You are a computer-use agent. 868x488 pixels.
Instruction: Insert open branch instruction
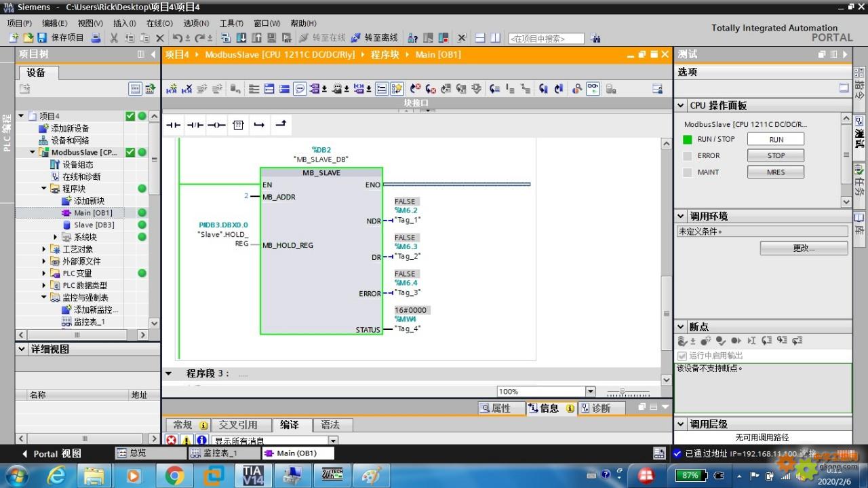point(259,125)
